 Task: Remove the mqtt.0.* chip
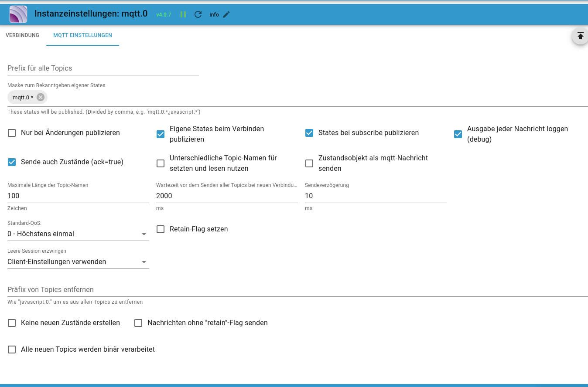click(x=41, y=97)
